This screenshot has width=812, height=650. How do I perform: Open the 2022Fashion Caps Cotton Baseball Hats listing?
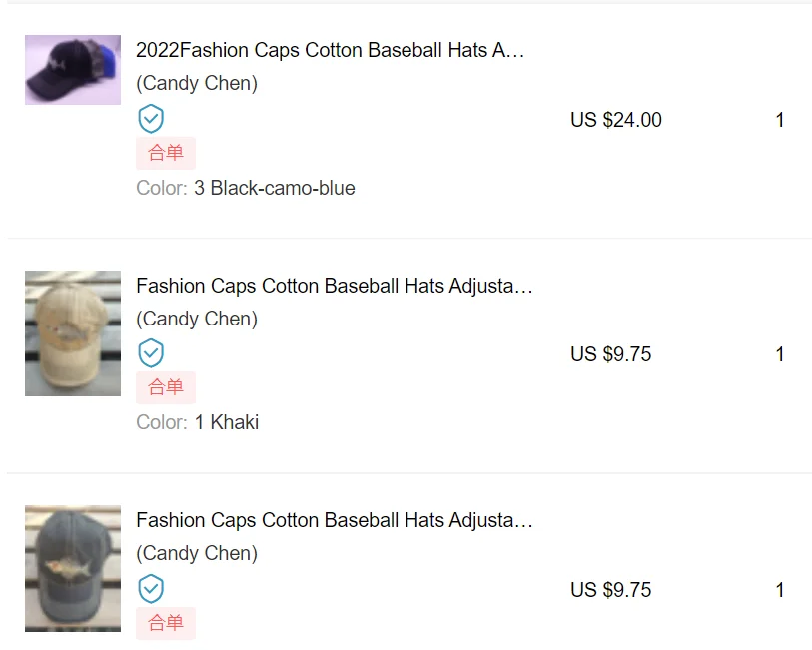(330, 49)
